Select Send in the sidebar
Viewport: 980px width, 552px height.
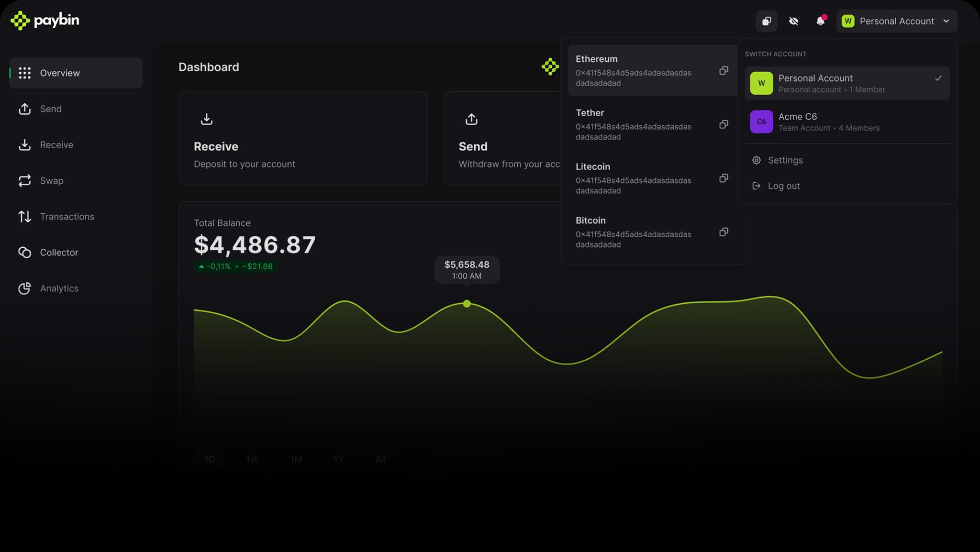click(50, 109)
